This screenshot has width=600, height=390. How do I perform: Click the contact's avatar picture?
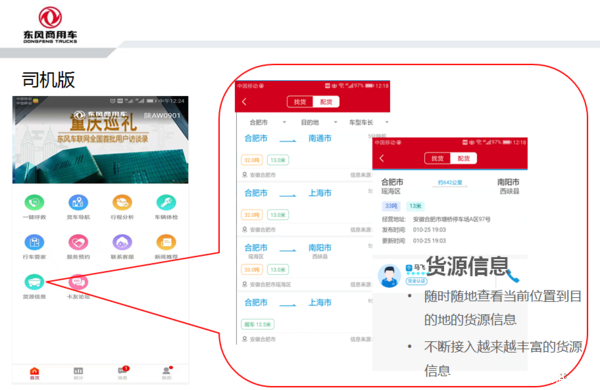389,276
